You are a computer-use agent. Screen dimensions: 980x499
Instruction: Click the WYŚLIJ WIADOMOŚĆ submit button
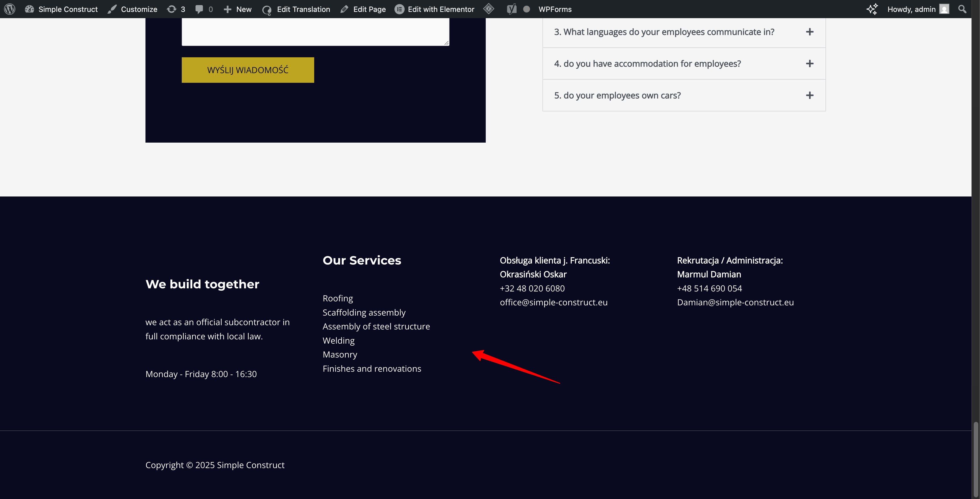(x=248, y=70)
